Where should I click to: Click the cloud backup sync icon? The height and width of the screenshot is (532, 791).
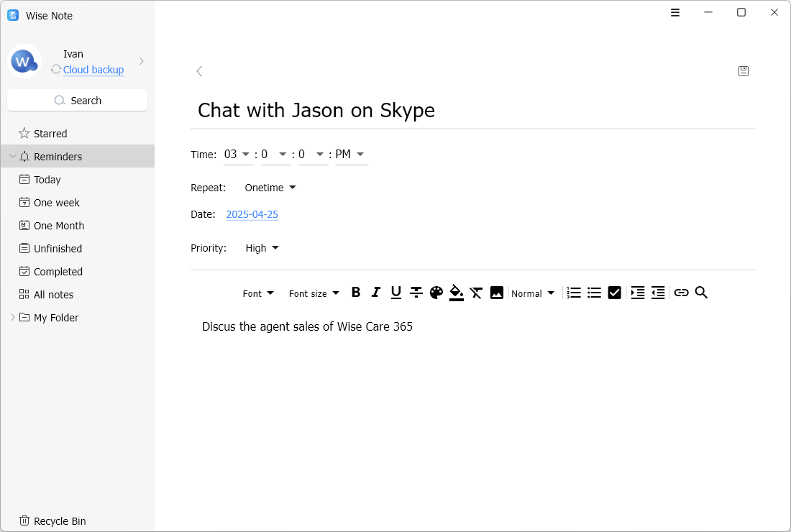pos(56,69)
